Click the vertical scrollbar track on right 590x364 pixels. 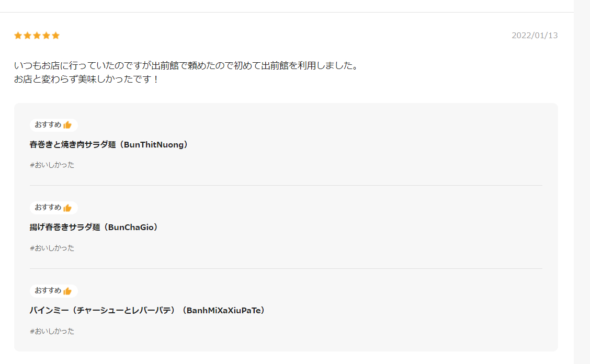pyautogui.click(x=582, y=182)
